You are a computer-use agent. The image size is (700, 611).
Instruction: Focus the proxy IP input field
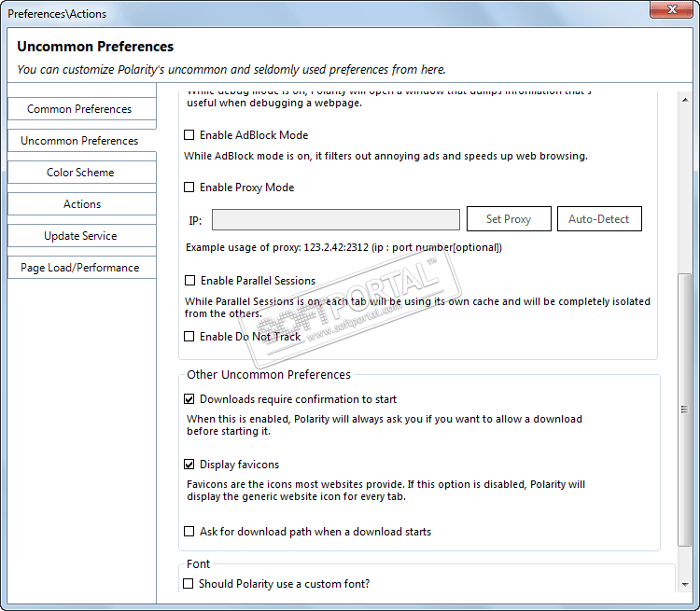coord(336,219)
